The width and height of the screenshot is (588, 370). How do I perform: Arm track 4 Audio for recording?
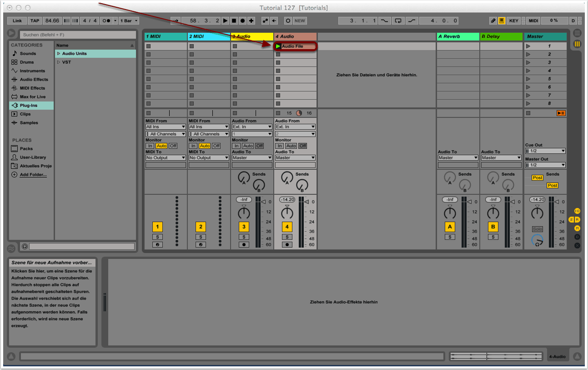coord(287,244)
